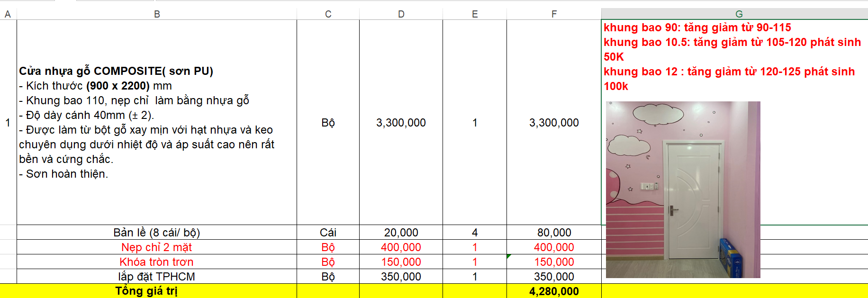Select column F header
Image resolution: width=868 pixels, height=298 pixels.
(x=554, y=14)
